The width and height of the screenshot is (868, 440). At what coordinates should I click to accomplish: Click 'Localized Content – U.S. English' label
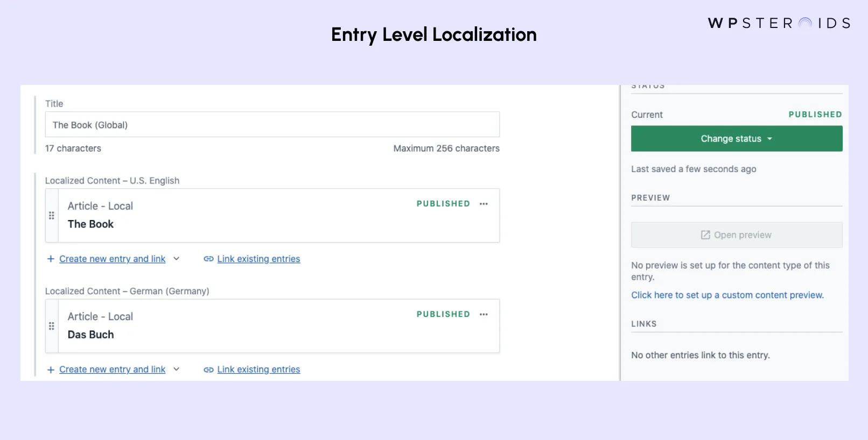(112, 181)
